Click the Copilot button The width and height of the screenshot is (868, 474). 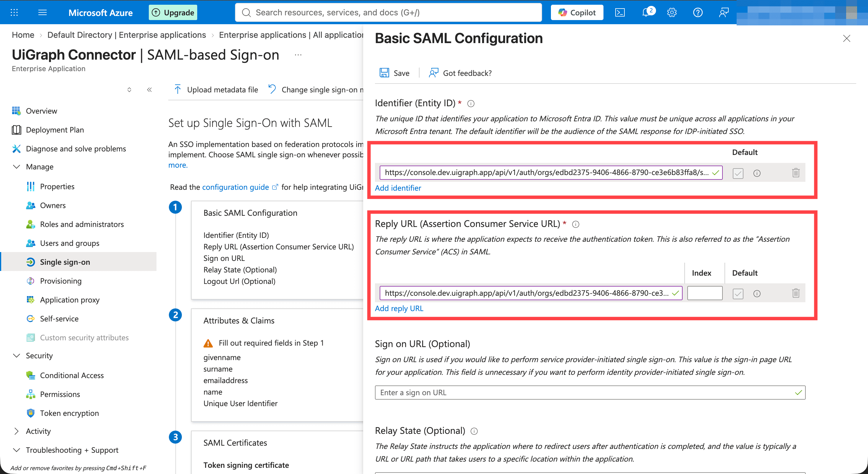click(x=577, y=12)
